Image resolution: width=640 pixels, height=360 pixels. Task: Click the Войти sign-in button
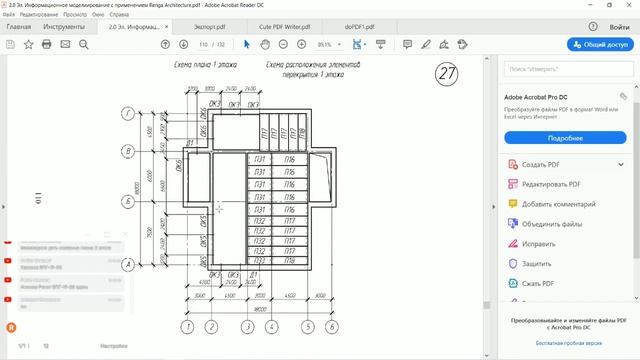(x=619, y=27)
